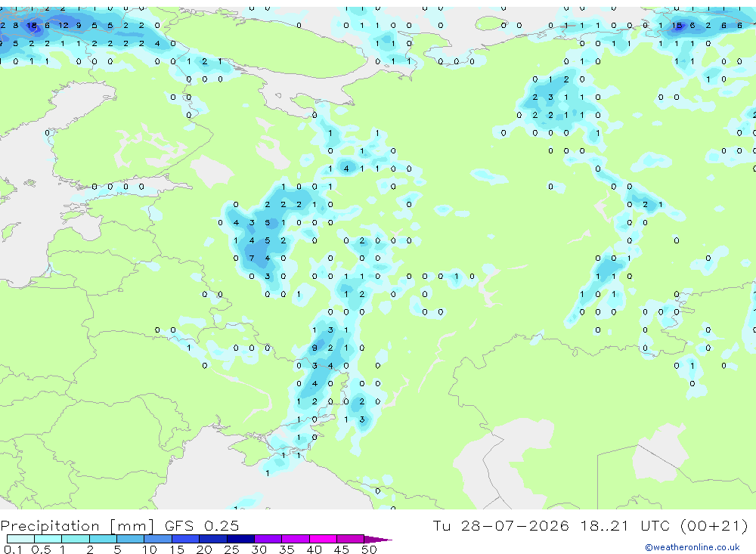Screen dimensions: 756x554
Task: Choose the 25–30 mm legend swatch
Action: coord(240,539)
